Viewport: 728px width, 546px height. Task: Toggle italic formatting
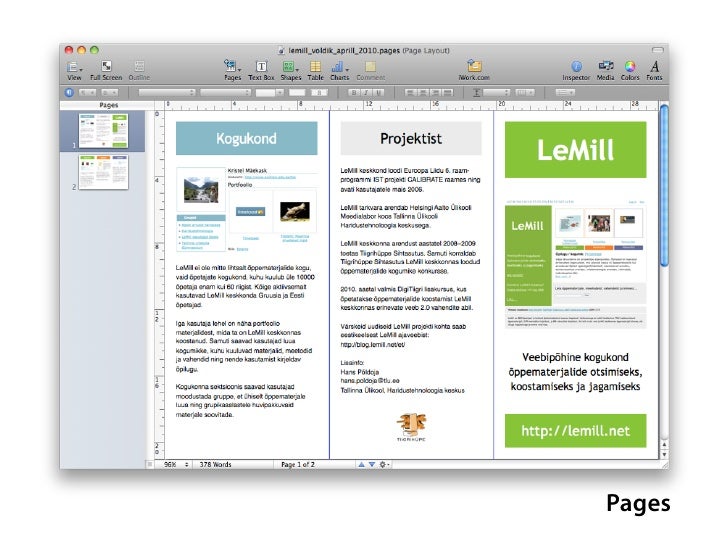(x=366, y=92)
